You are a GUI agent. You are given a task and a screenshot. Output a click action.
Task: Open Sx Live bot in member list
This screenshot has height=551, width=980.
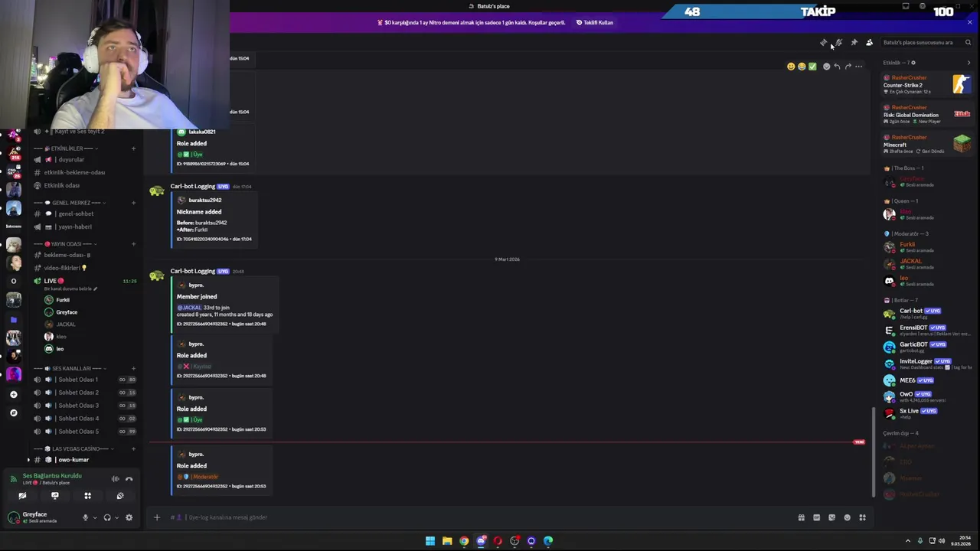pos(927,413)
